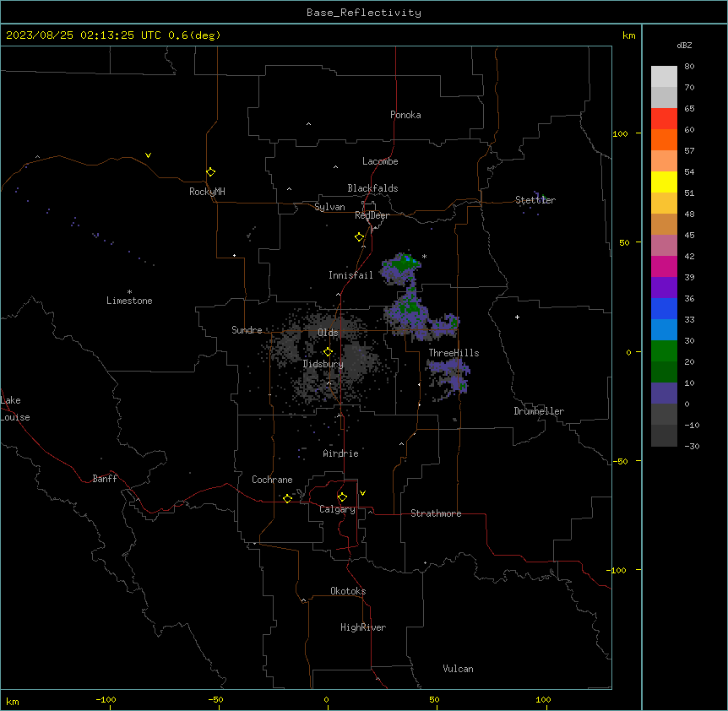This screenshot has width=728, height=711.
Task: Click the Strathmore label
Action: point(436,513)
